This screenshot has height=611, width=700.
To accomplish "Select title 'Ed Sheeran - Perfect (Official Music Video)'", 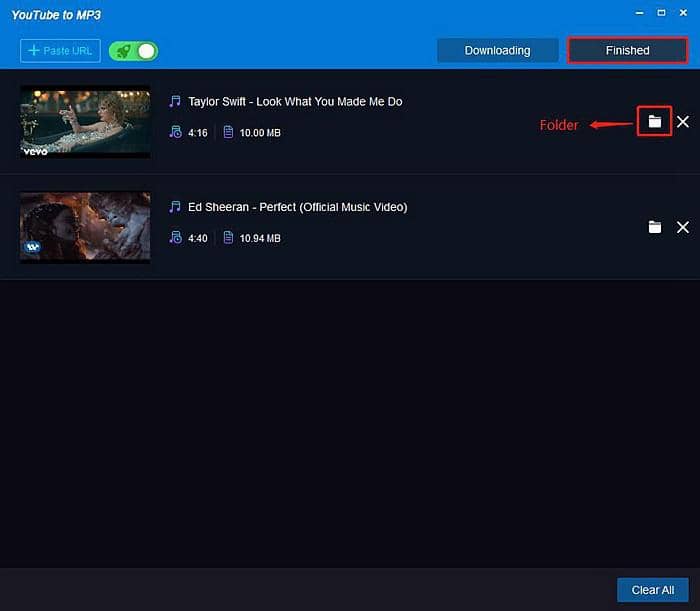I will tap(298, 207).
